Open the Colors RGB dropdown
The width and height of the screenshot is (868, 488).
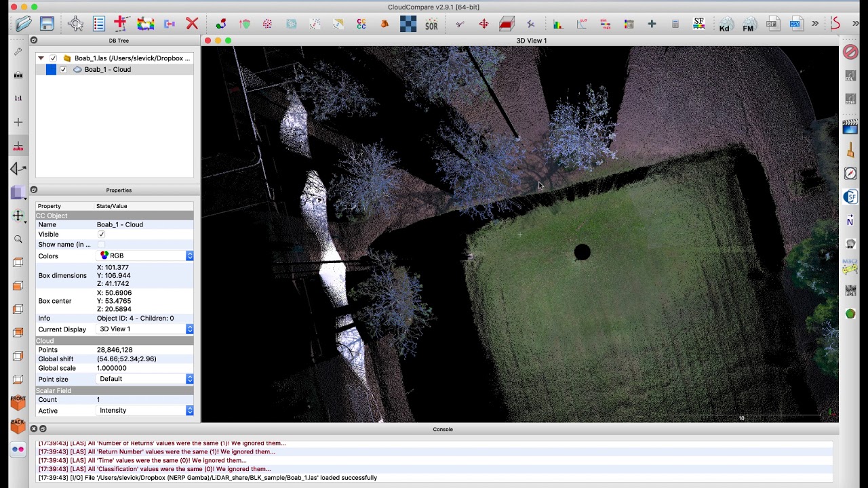point(145,256)
